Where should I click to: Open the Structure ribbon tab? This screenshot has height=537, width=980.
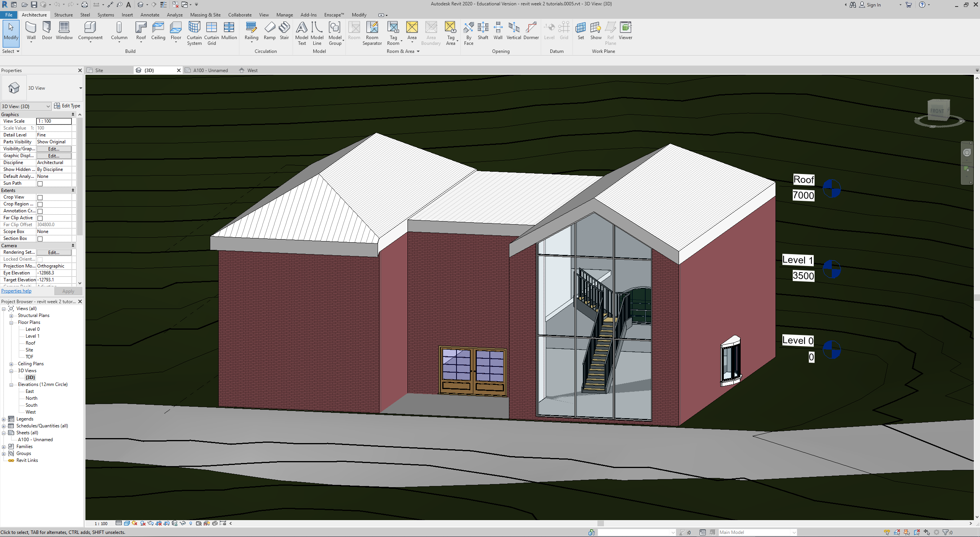click(63, 15)
